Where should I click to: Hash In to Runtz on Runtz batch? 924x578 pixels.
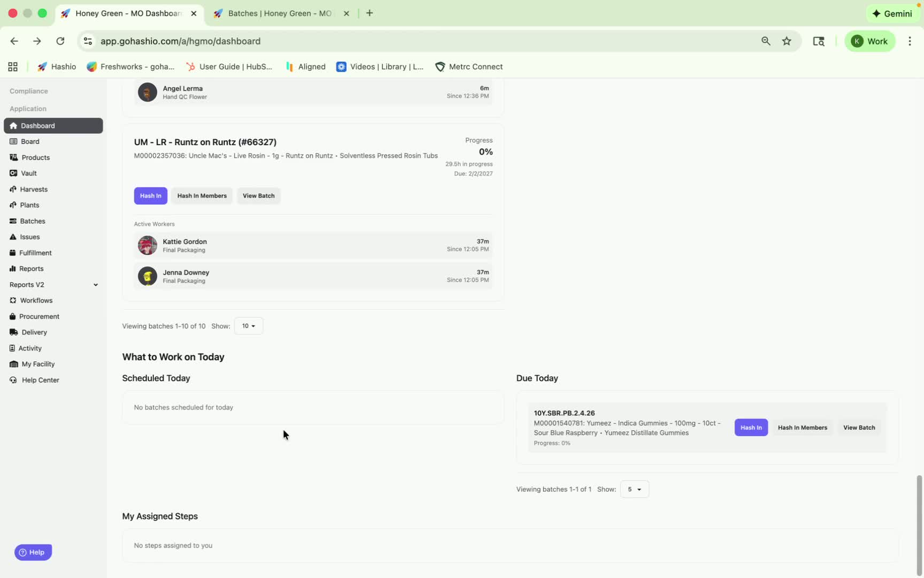tap(151, 196)
